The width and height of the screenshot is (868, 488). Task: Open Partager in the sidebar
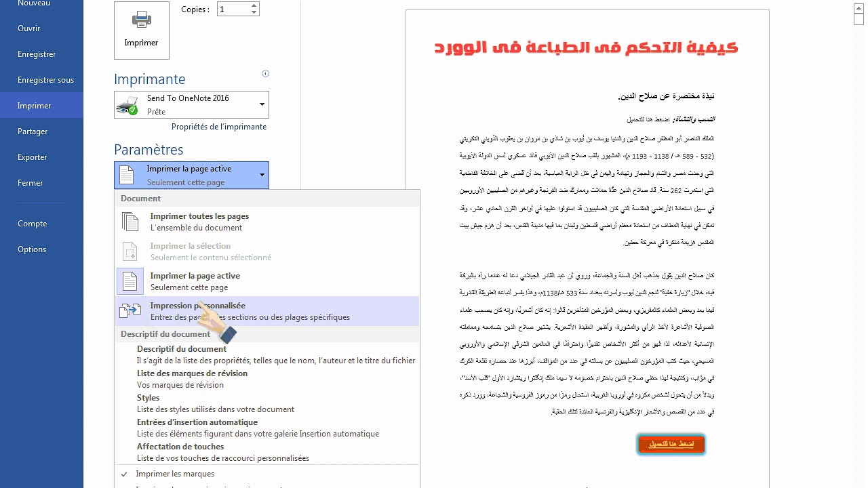41,131
